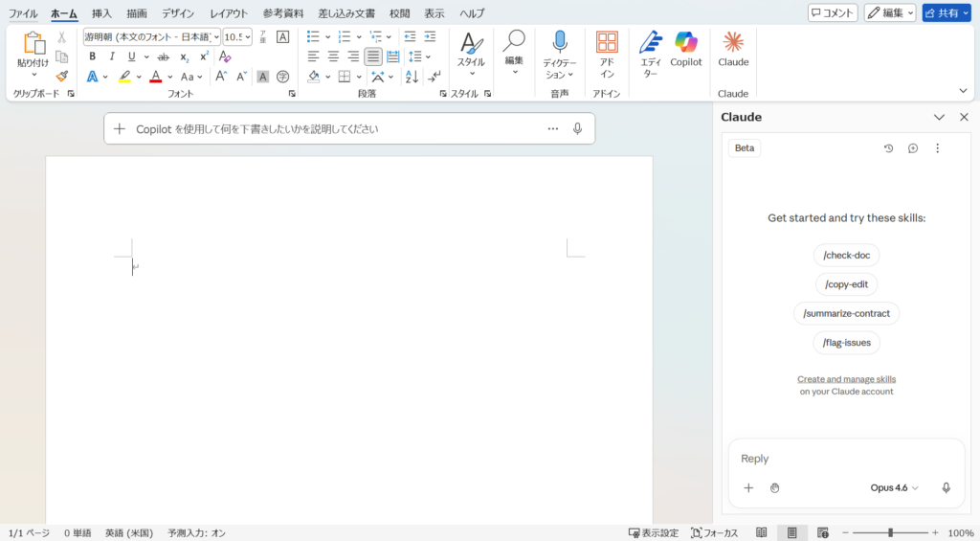
Task: Follow the Create and manage skills link
Action: tap(846, 379)
